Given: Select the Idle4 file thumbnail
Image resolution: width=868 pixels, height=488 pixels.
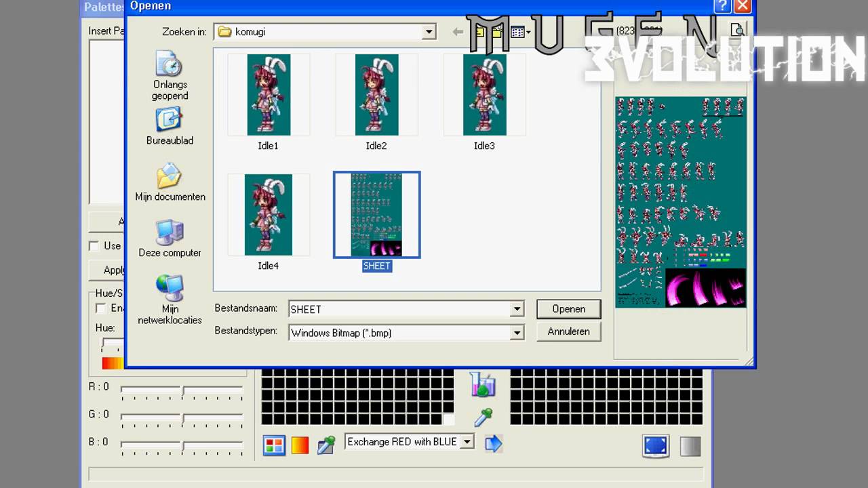Looking at the screenshot, I should (269, 215).
